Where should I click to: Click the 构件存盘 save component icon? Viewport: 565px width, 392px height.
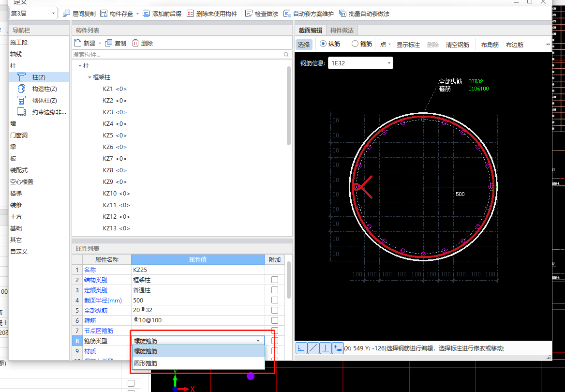(104, 14)
